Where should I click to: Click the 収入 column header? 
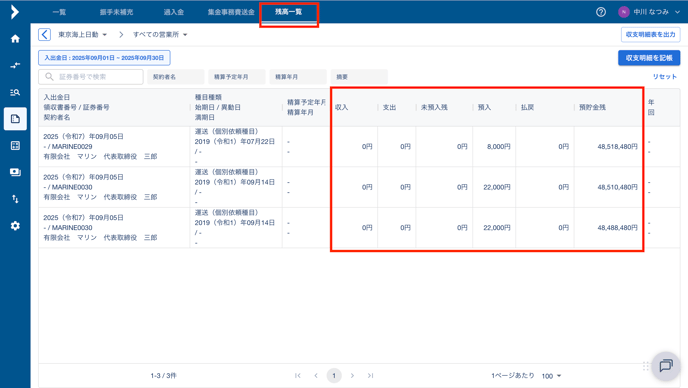[341, 107]
